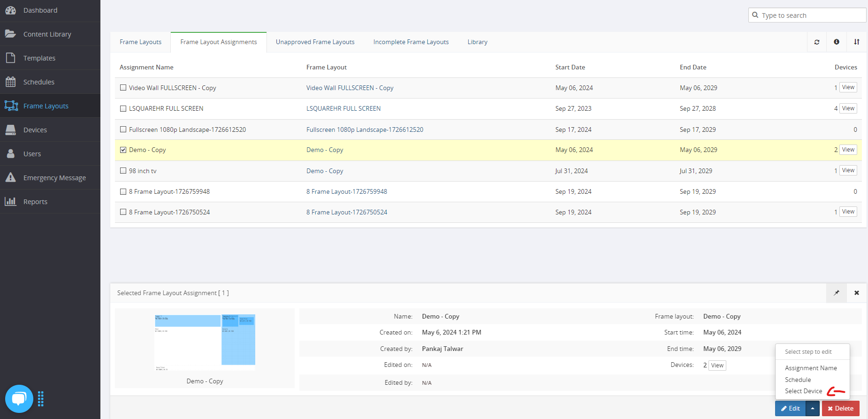
Task: Open Video Wall FULLSCREEN - Copy layout link
Action: click(350, 88)
